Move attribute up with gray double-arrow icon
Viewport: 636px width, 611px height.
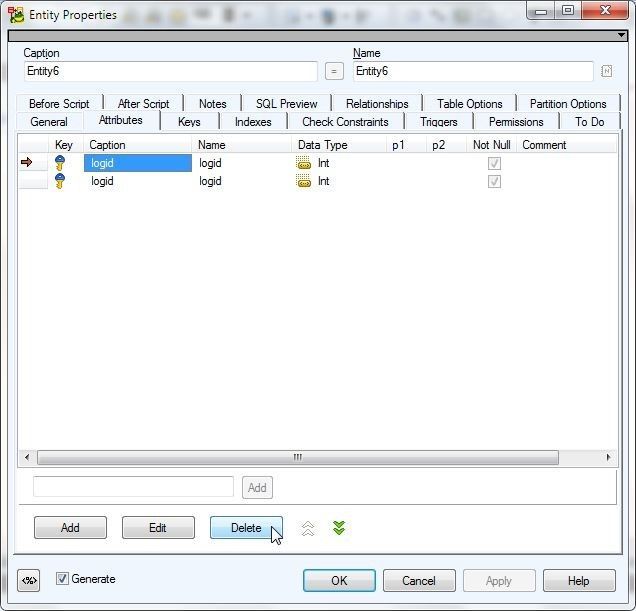[x=308, y=528]
